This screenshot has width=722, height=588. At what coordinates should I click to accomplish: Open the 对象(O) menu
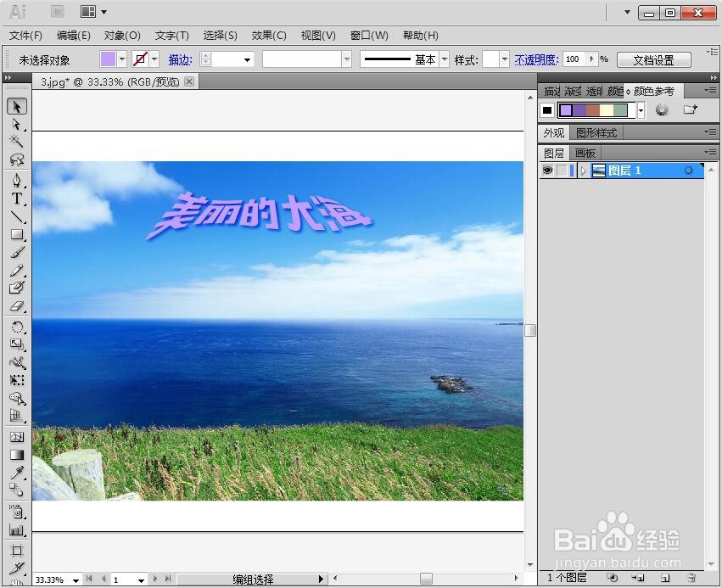tap(122, 36)
